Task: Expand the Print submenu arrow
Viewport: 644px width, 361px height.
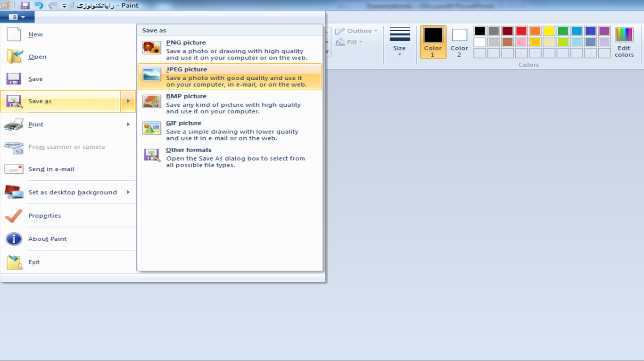Action: point(128,124)
